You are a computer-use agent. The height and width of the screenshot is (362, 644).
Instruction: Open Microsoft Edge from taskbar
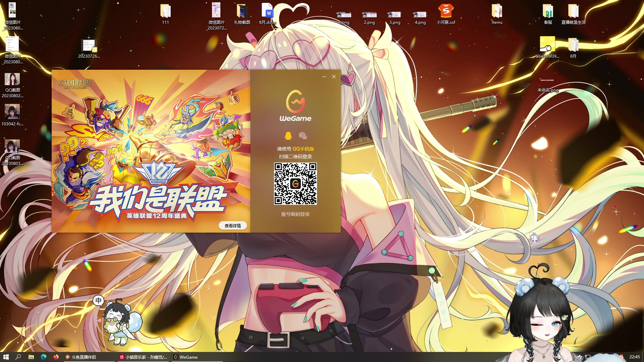(44, 357)
